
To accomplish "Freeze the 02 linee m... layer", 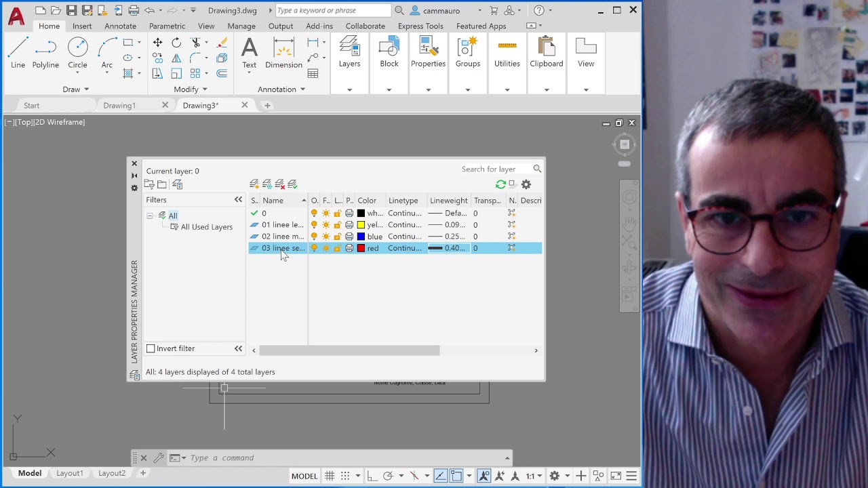I will pos(326,237).
